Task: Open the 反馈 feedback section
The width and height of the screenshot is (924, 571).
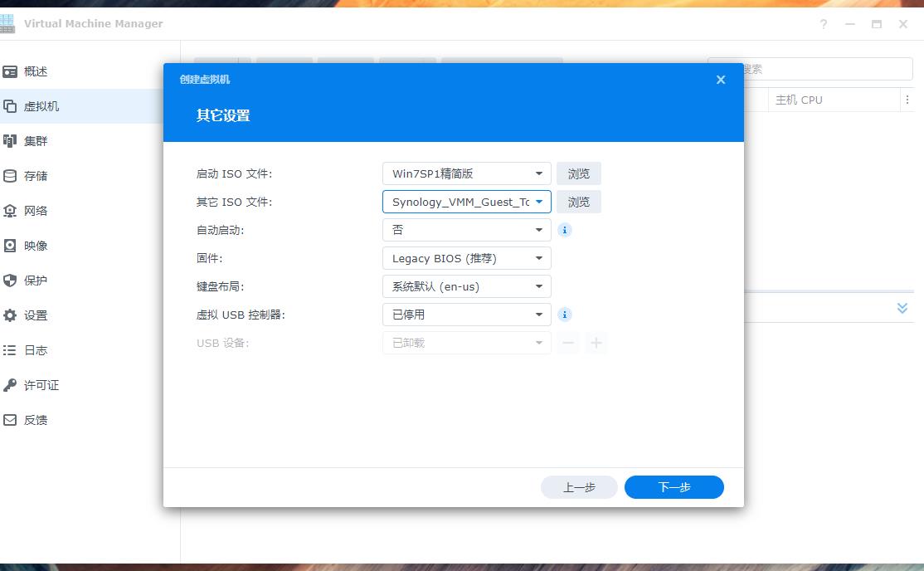Action: [37, 419]
